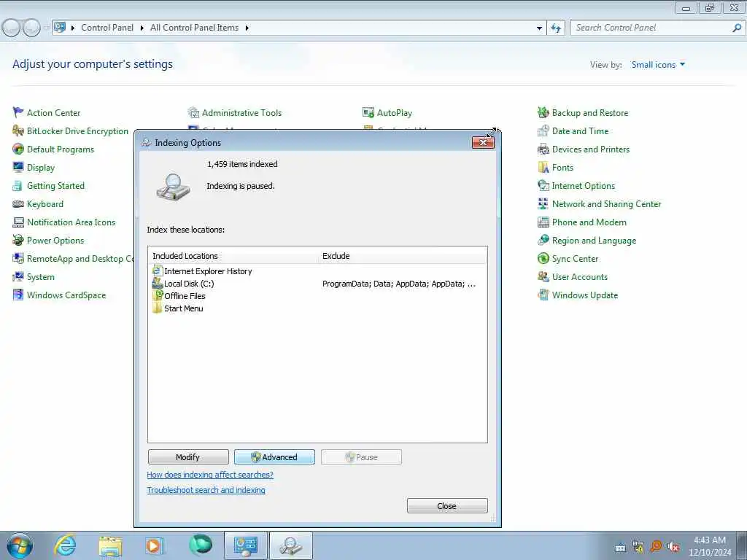747x560 pixels.
Task: Expand the Control Panel breadcrumb arrow
Action: (142, 28)
